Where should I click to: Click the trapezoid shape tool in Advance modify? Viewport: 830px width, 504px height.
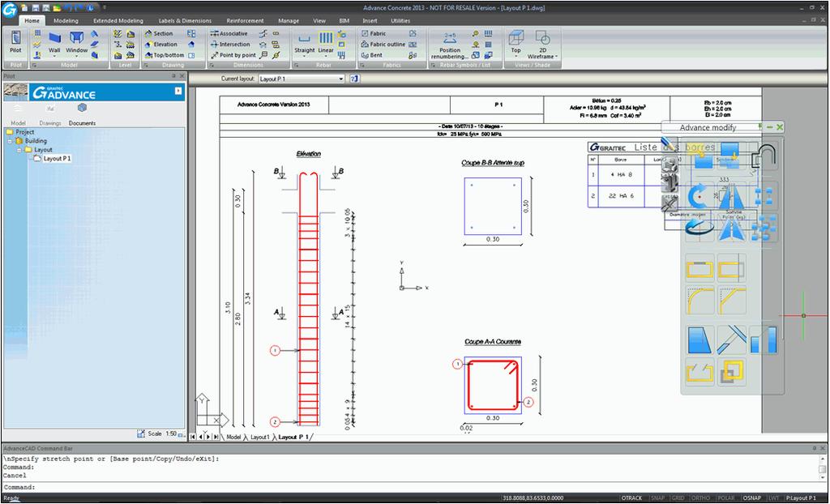pos(700,340)
